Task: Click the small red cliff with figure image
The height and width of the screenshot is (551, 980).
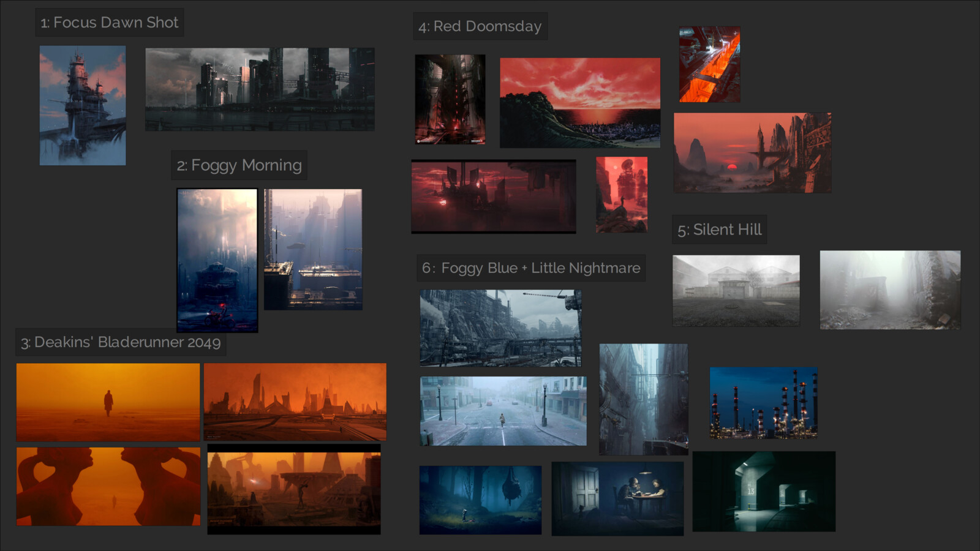Action: point(622,195)
